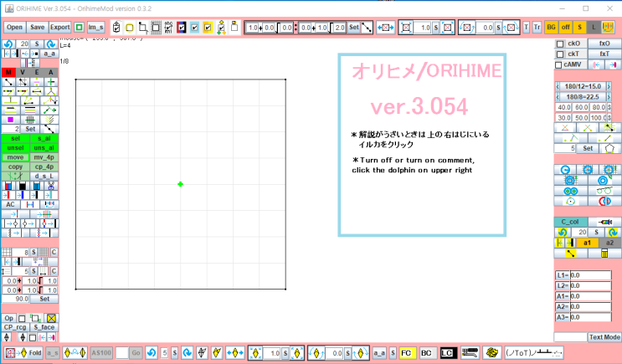Open a file with the Open button
The height and width of the screenshot is (364, 622).
click(15, 27)
